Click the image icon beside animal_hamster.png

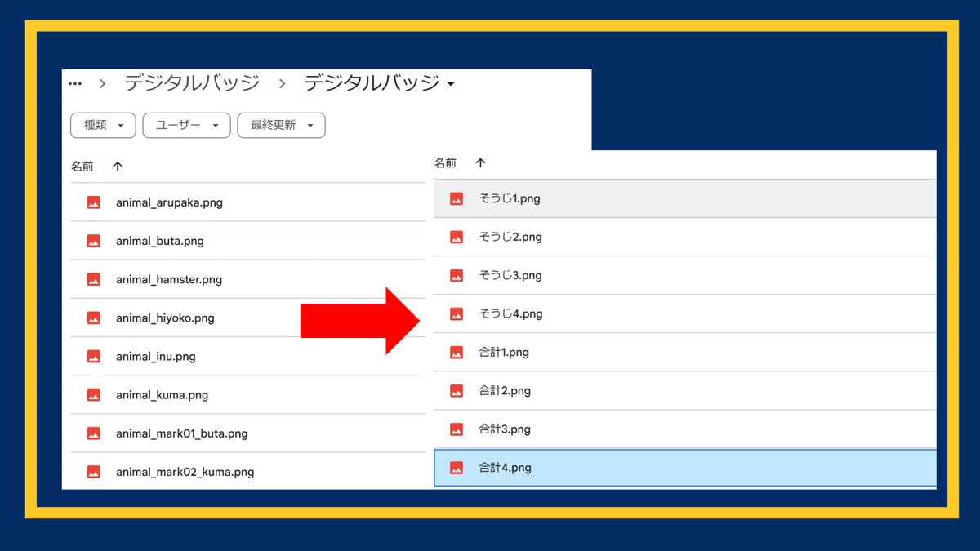tap(94, 279)
